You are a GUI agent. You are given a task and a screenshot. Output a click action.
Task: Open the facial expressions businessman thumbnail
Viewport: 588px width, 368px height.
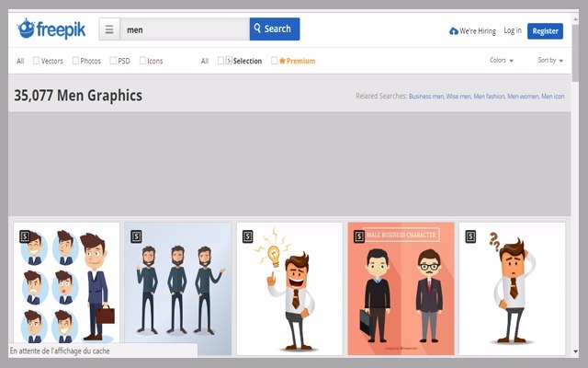[66, 288]
